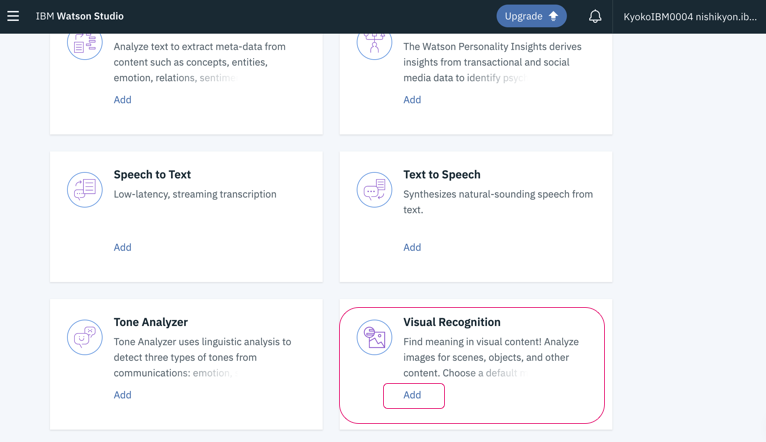Add the Natural Language Understanding service
The height and width of the screenshot is (442, 766).
(x=122, y=100)
